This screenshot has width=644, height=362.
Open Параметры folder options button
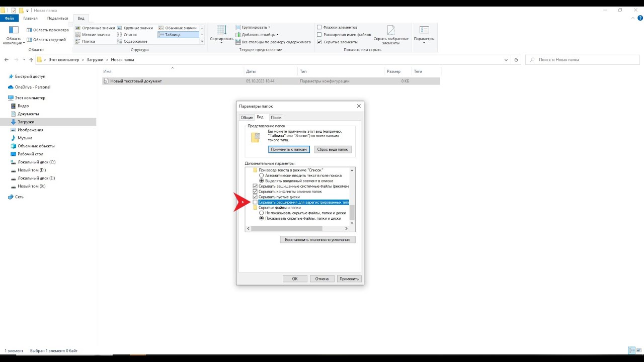click(x=424, y=34)
